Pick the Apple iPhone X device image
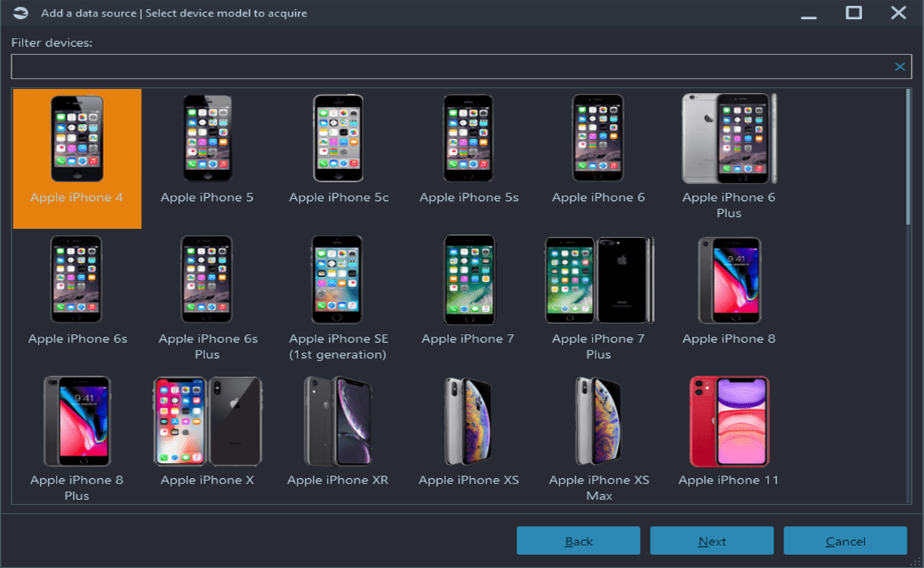Image resolution: width=924 pixels, height=568 pixels. click(207, 421)
